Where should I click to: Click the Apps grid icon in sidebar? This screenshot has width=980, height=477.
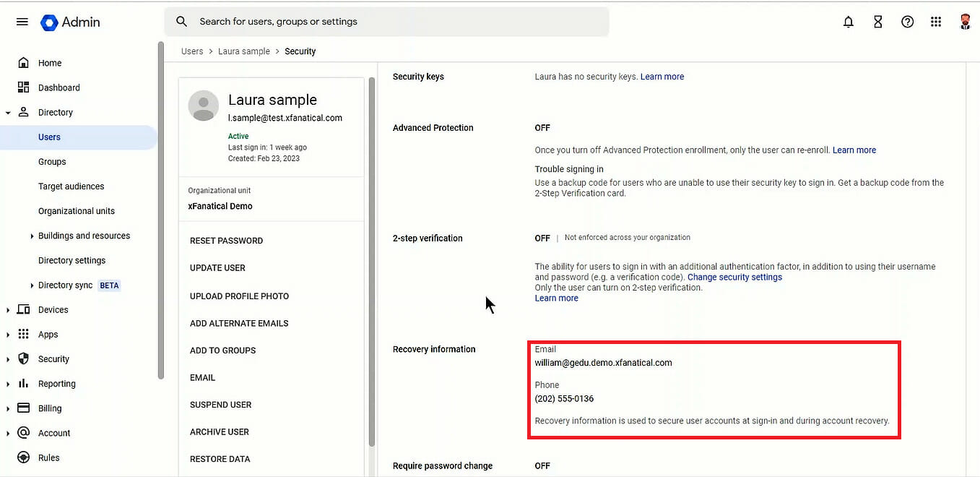[23, 334]
